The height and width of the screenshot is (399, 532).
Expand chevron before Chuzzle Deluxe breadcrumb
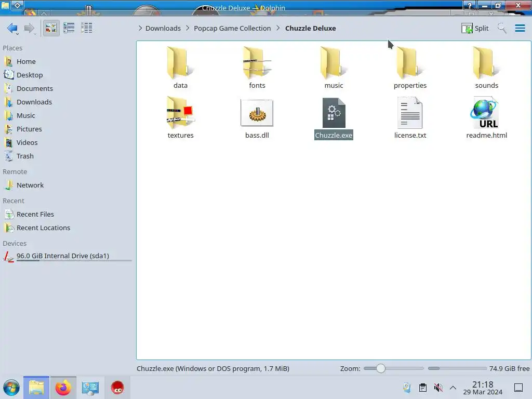point(278,28)
